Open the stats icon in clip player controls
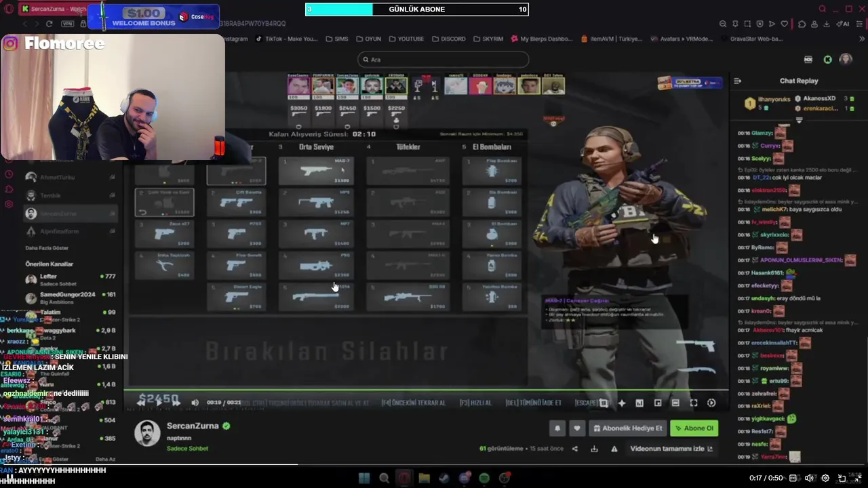The width and height of the screenshot is (868, 488). (x=639, y=403)
